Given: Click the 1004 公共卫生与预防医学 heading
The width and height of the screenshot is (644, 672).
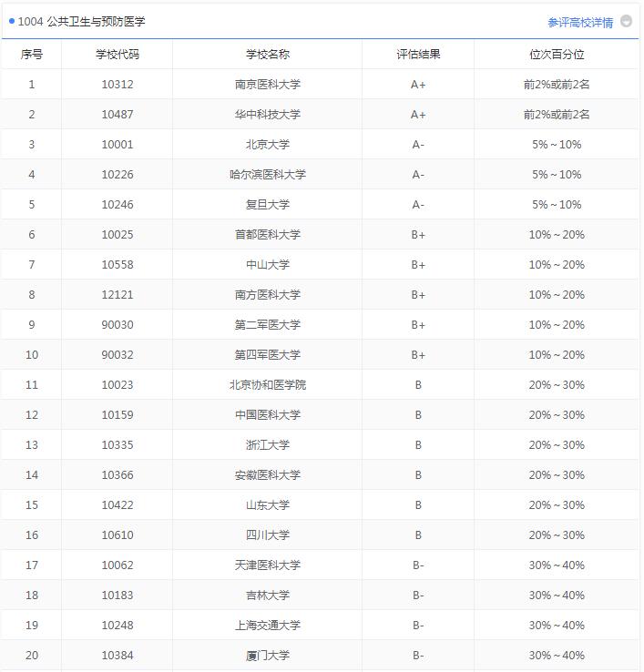Looking at the screenshot, I should click(81, 22).
